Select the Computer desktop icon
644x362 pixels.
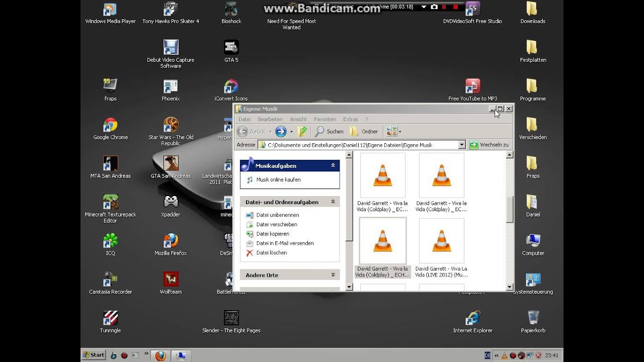click(533, 245)
